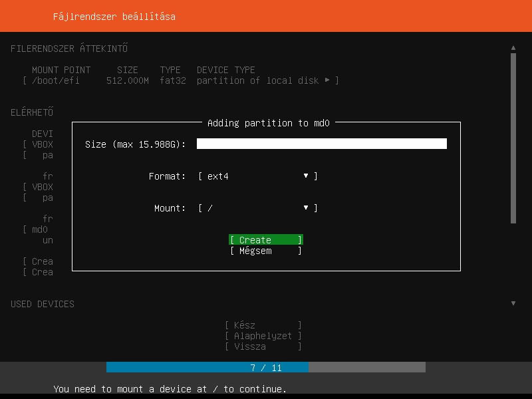Click the USED DEVICES heading
This screenshot has height=399, width=532.
43,304
